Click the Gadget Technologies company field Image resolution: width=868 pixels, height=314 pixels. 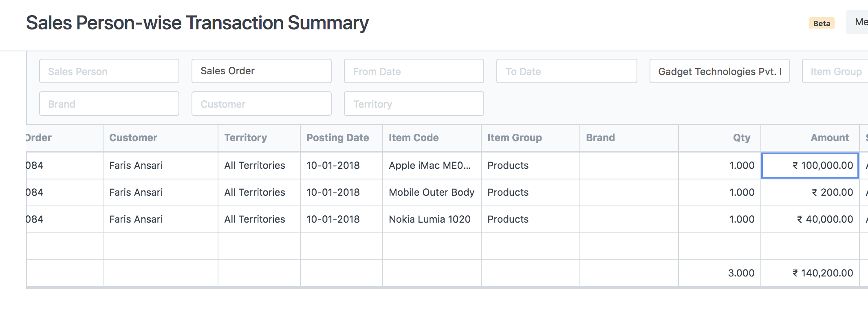(719, 71)
